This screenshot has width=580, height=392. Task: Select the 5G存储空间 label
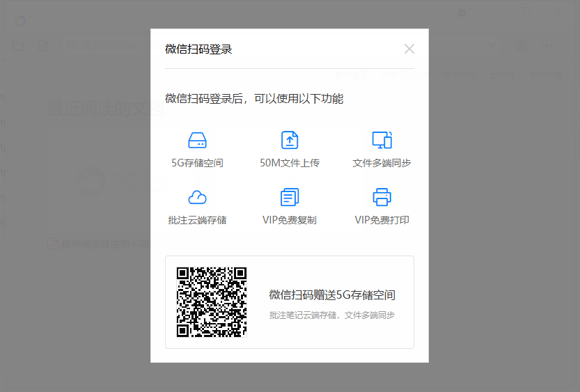click(x=197, y=163)
